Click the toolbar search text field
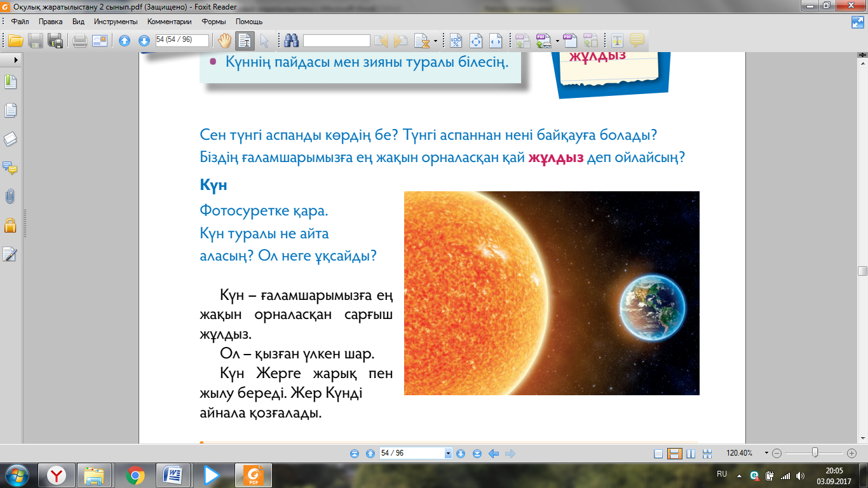Screen dimensions: 868x488 coord(337,41)
